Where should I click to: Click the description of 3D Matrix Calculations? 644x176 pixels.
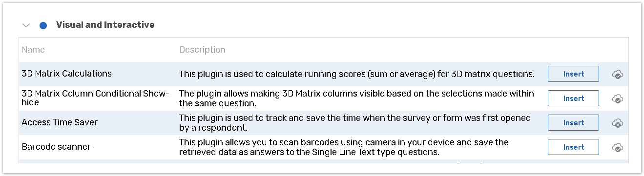pyautogui.click(x=357, y=74)
